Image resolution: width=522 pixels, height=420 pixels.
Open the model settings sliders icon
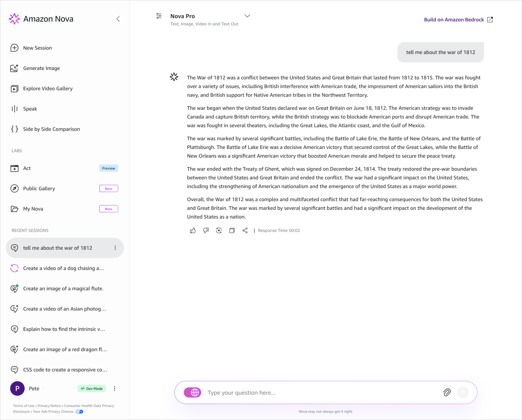pos(159,16)
